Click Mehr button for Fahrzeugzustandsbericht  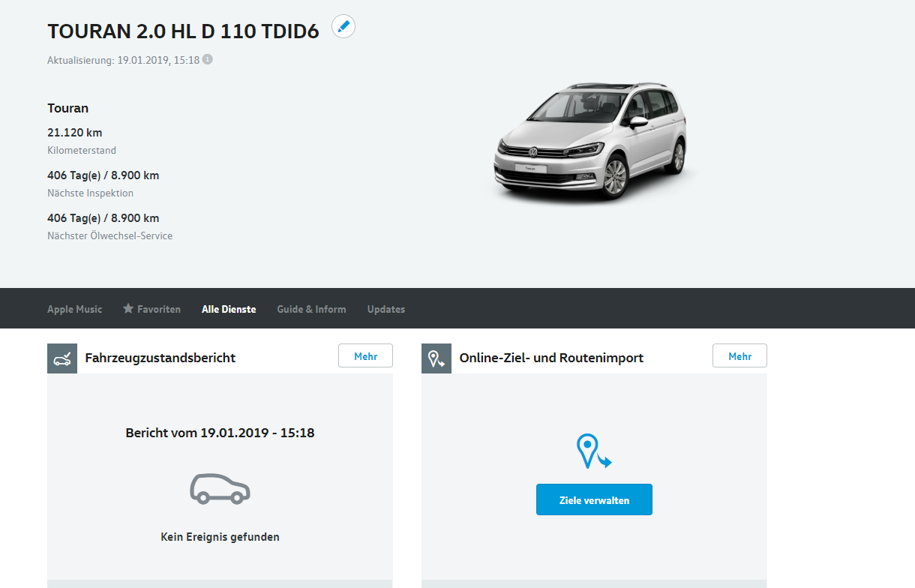click(365, 356)
